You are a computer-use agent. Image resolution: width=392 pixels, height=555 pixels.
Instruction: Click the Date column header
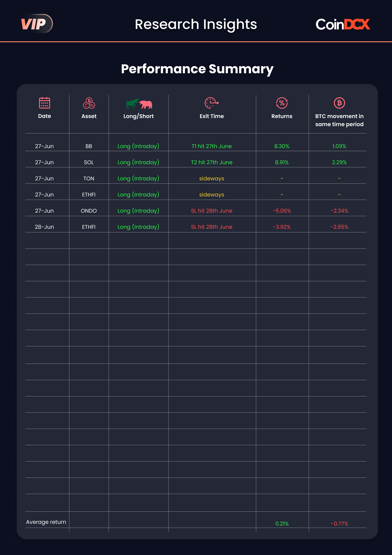44,116
